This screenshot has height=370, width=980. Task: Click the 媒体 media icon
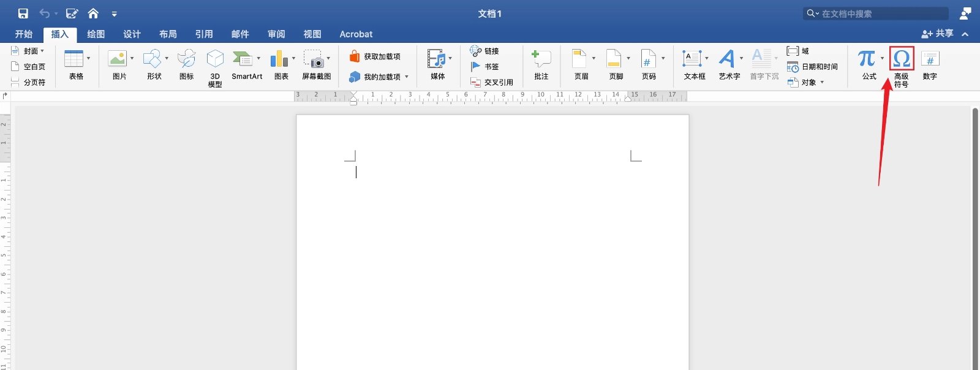tap(437, 59)
